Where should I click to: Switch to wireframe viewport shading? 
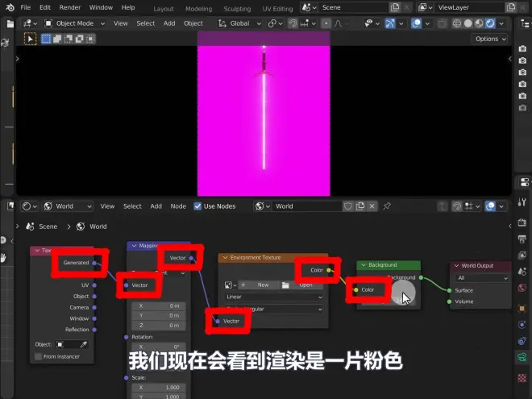point(457,23)
